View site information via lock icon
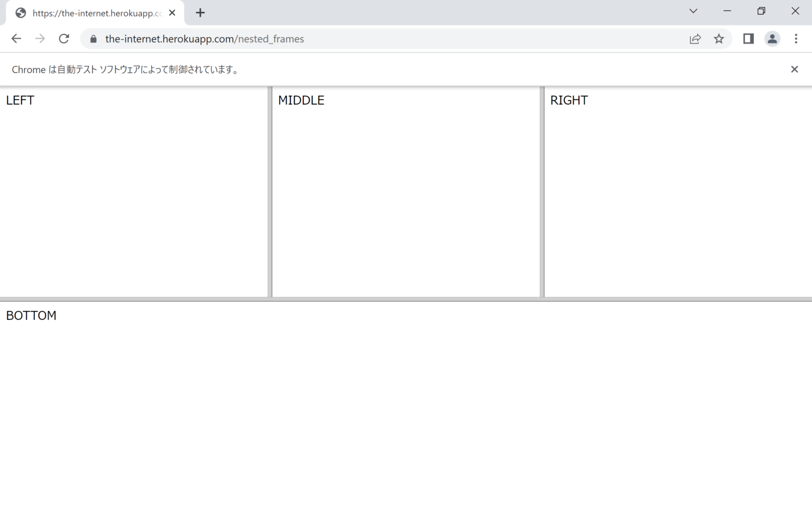This screenshot has height=512, width=812. [94, 39]
